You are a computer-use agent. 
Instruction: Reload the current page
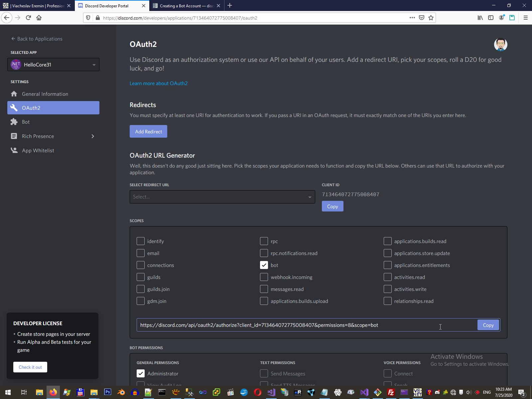point(29,18)
